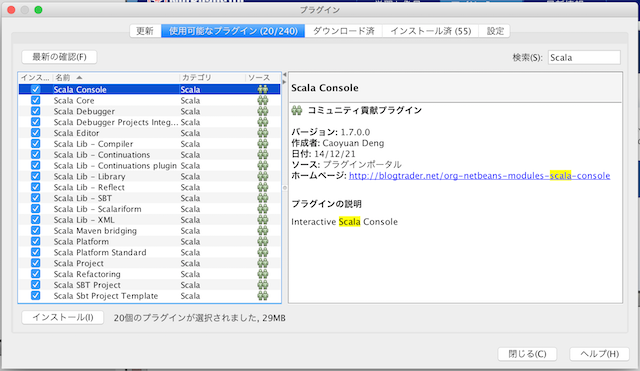This screenshot has height=371, width=640.
Task: Select the Scala SBT Project row
Action: click(x=149, y=285)
